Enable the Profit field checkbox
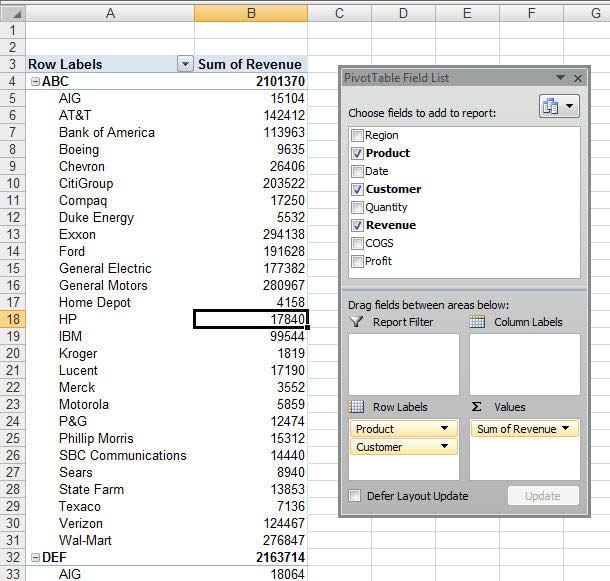Viewport: 610px width, 581px height. point(357,261)
